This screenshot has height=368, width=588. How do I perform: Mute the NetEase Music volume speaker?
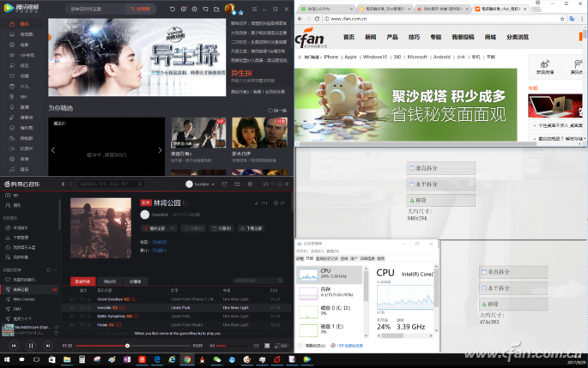click(x=212, y=346)
